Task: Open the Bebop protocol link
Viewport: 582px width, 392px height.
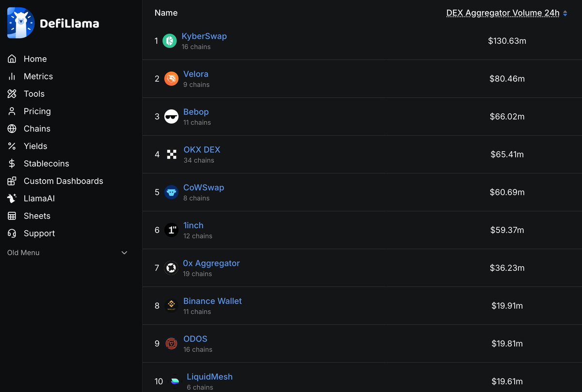Action: (x=196, y=111)
